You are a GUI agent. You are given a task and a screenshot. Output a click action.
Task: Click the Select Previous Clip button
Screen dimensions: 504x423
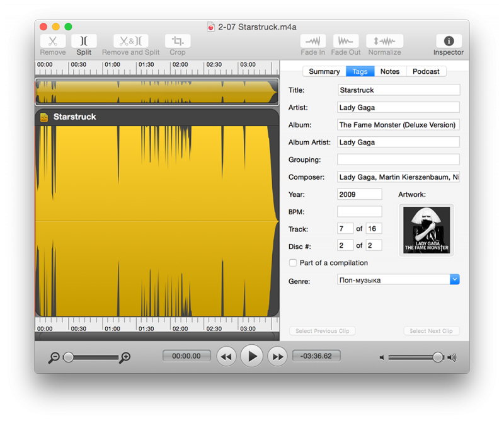(322, 331)
